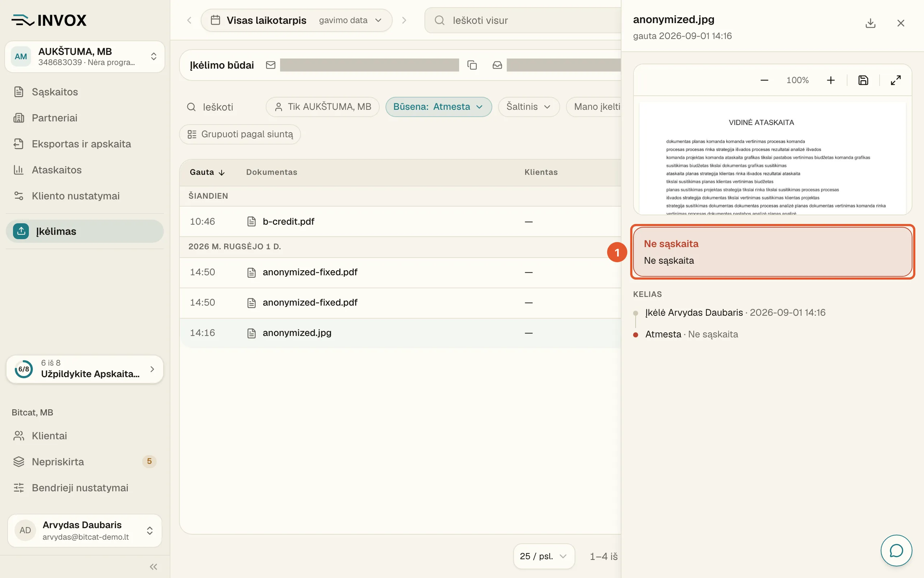Image resolution: width=924 pixels, height=578 pixels.
Task: Open Klientai under Bitcat, MB
Action: coord(85,436)
